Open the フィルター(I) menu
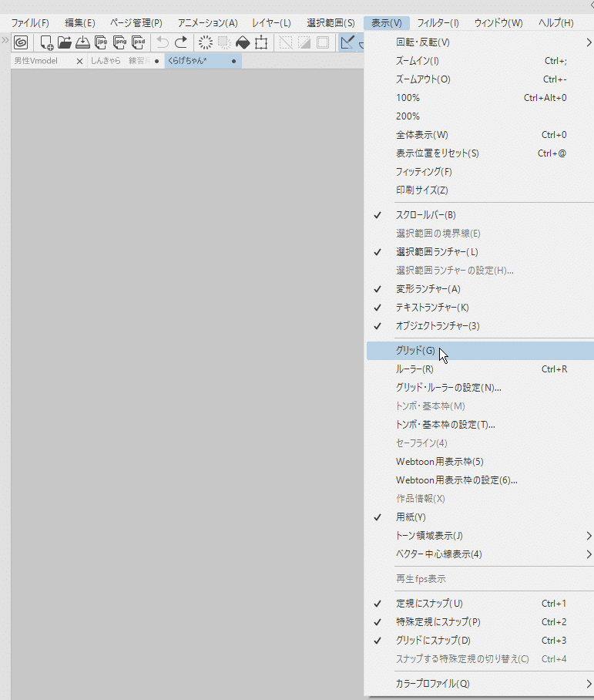 438,23
